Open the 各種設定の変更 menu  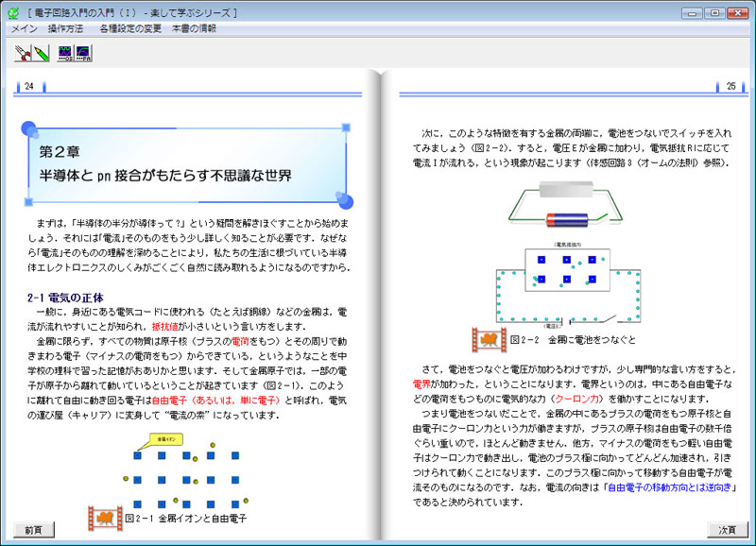click(130, 29)
